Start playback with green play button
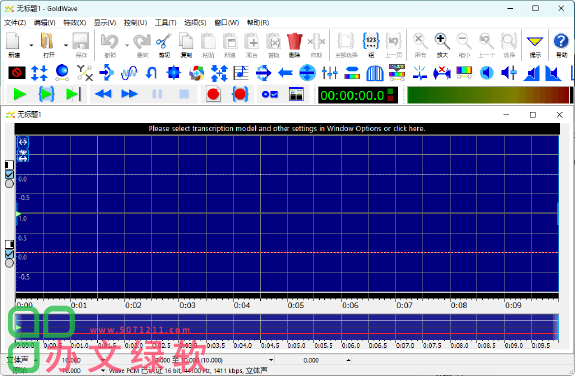Viewport: 575px width, 376px height. (19, 95)
